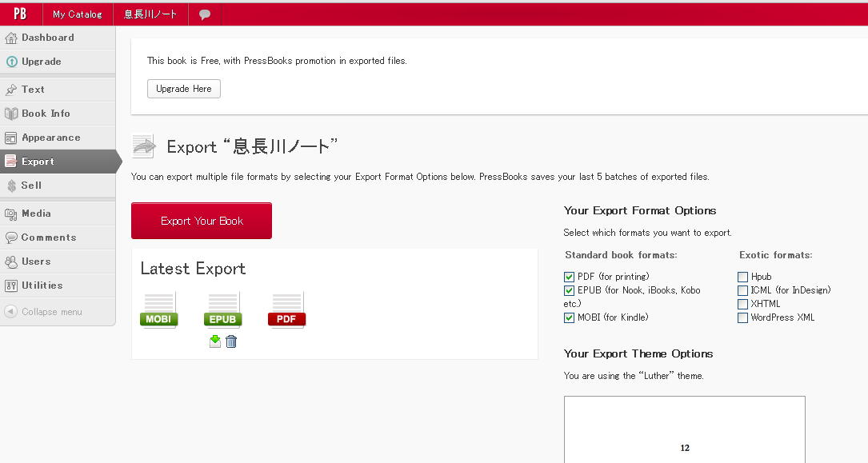Enable ICML (for InDesign) format
Screen dimensions: 868x463
click(743, 291)
